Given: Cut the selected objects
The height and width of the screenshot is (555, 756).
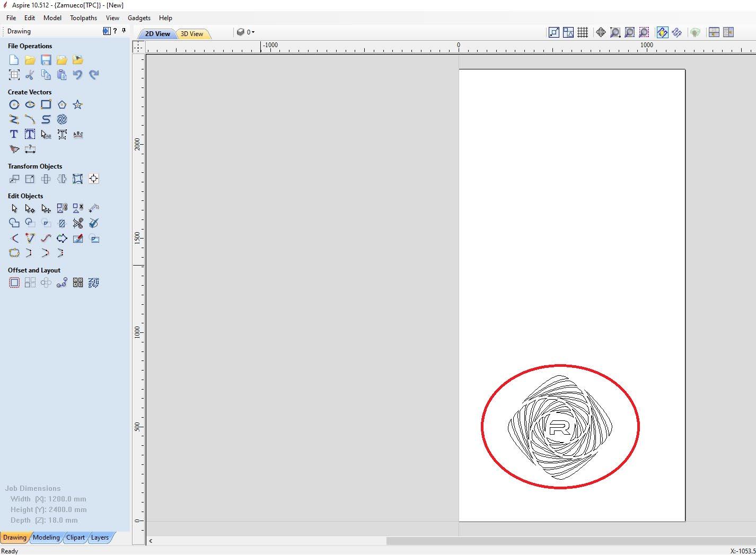Looking at the screenshot, I should click(30, 75).
